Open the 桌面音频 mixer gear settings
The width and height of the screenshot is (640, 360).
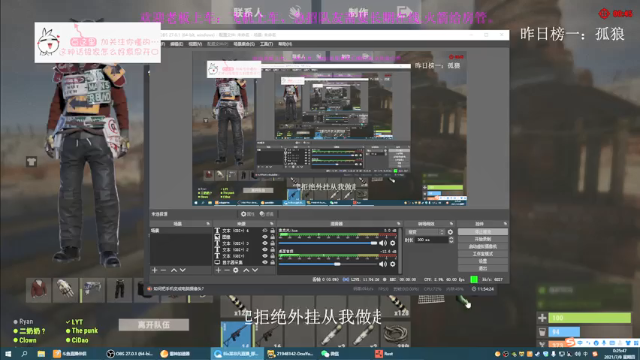393,264
